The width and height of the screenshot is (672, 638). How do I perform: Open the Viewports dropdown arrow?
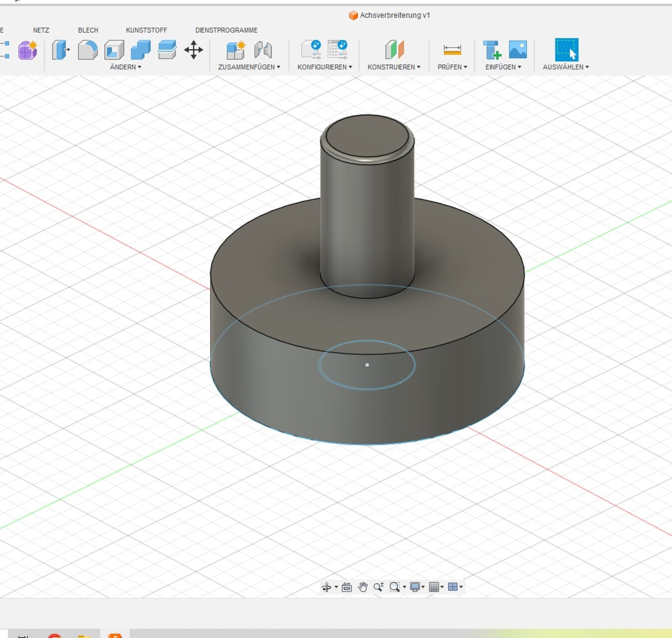461,587
